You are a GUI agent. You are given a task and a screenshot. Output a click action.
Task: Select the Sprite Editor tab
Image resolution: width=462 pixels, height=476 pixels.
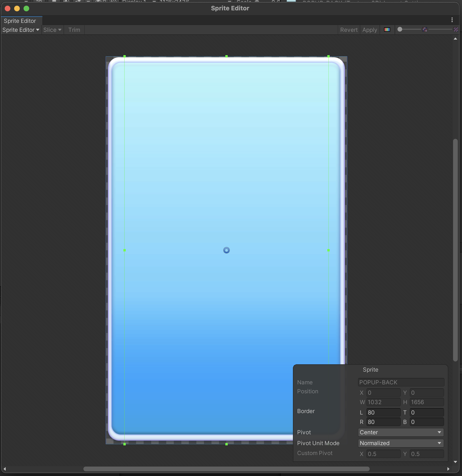20,21
